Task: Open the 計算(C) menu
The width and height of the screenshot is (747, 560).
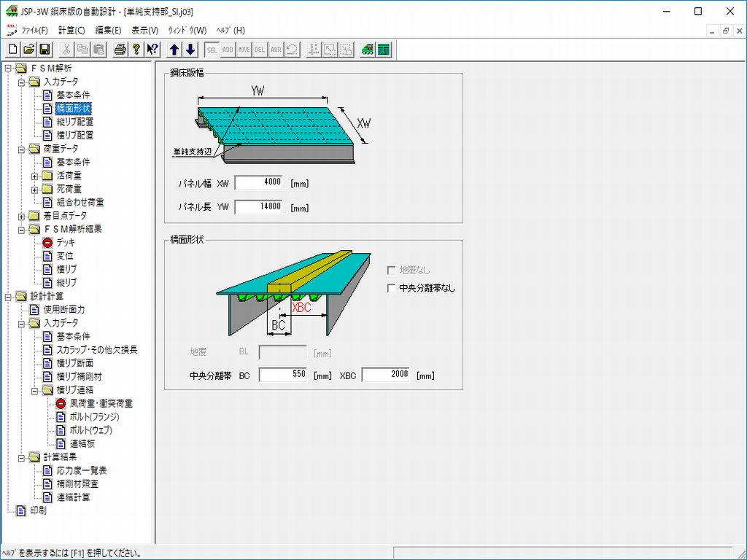Action: click(x=71, y=31)
